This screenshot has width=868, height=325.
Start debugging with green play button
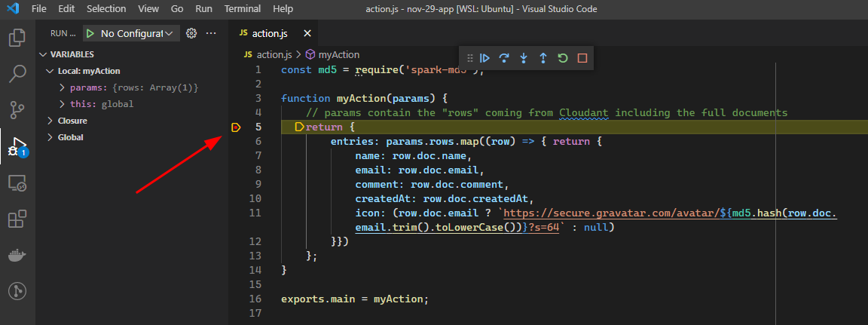[90, 33]
